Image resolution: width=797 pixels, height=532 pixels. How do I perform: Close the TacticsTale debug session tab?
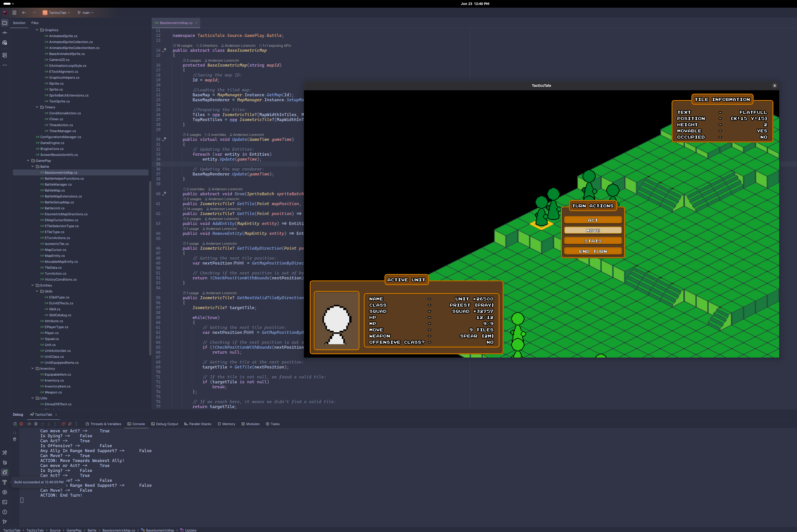pos(56,415)
